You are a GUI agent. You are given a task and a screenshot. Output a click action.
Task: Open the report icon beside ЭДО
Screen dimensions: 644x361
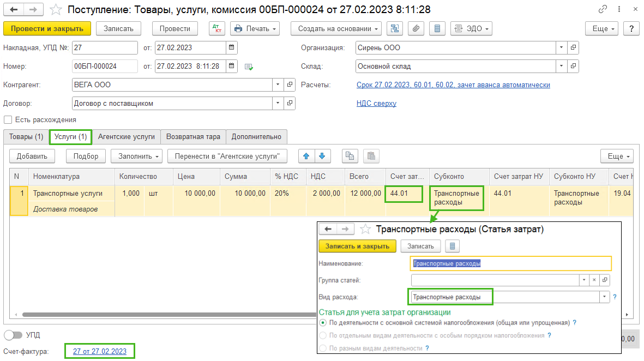coord(437,29)
